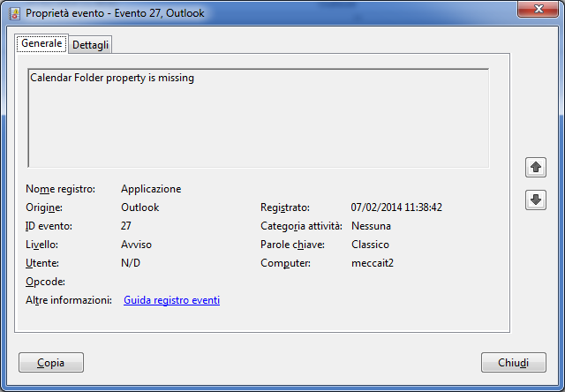Image resolution: width=565 pixels, height=392 pixels.
Task: Click the window title 'Proprietà evento'
Action: pos(64,13)
